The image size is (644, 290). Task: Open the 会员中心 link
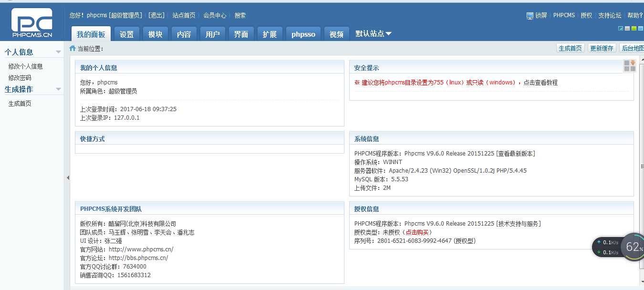click(x=215, y=15)
